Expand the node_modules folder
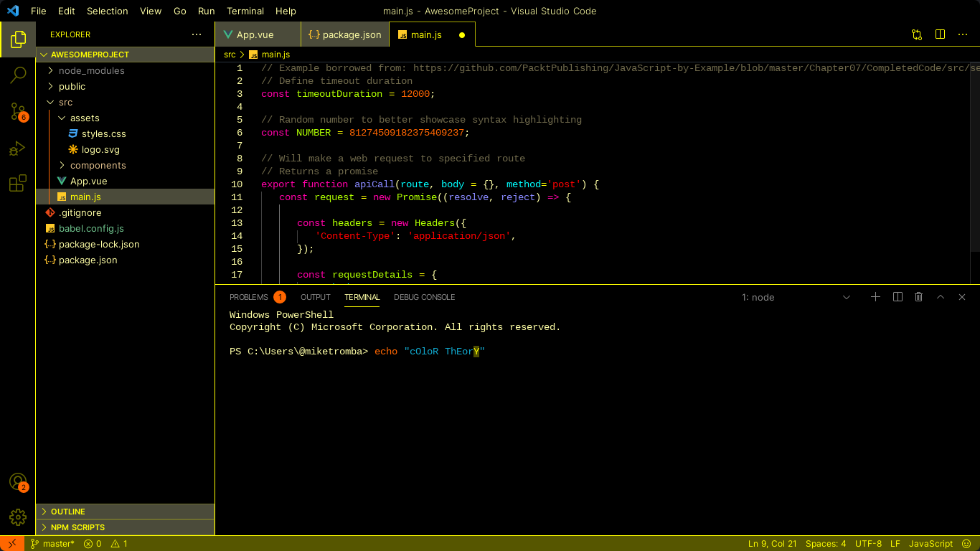Screen dimensions: 980x551 (x=125, y=70)
